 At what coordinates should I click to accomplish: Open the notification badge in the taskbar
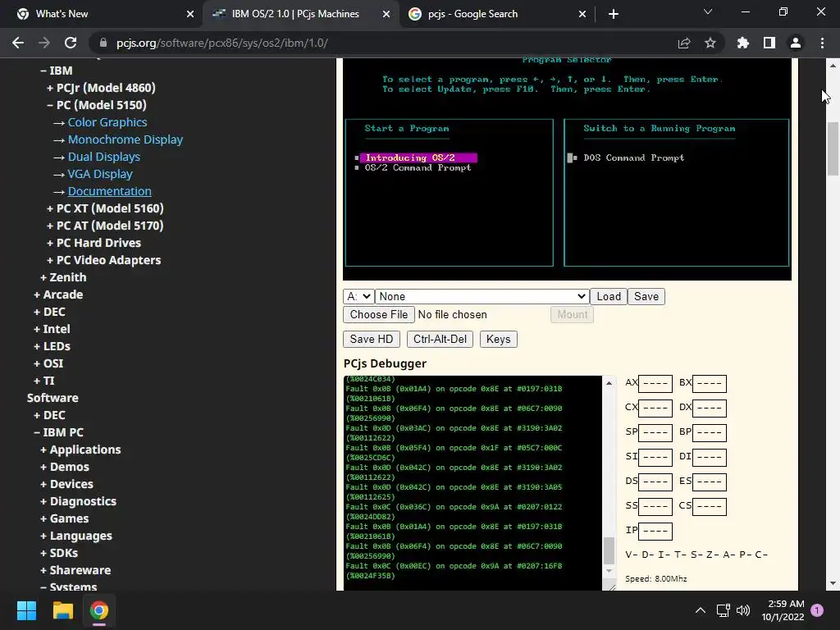[817, 610]
